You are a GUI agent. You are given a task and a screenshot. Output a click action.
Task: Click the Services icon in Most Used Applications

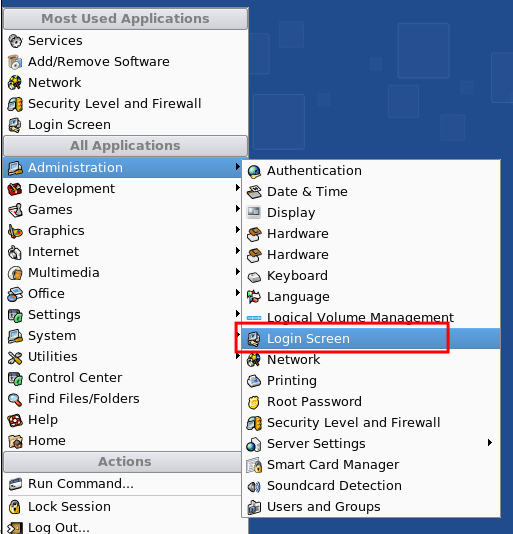tap(15, 41)
